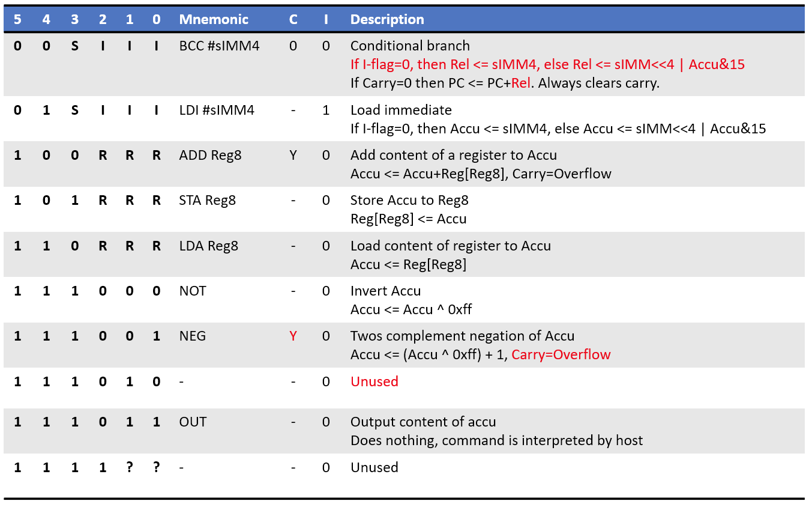Click the black Y carry flag in ADD row

point(293,155)
